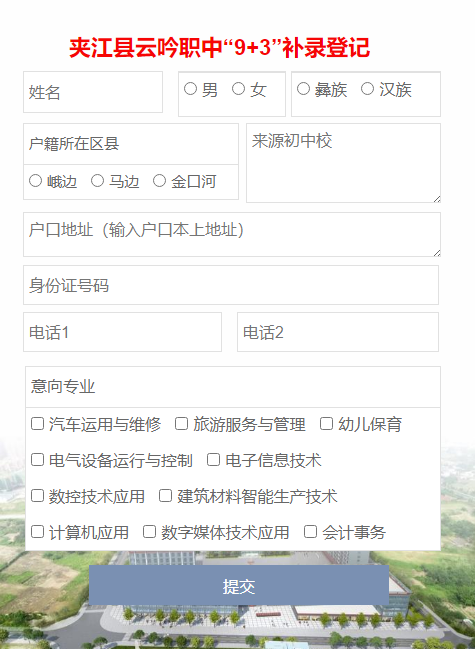This screenshot has height=649, width=475.
Task: Tick 会计事务 checkbox
Action: (310, 531)
